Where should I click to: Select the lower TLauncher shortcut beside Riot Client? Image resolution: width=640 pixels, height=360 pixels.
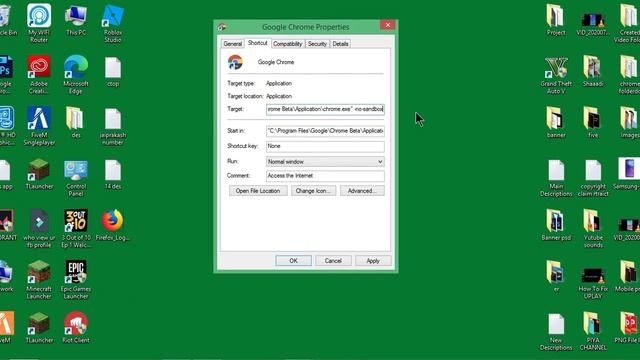39,327
